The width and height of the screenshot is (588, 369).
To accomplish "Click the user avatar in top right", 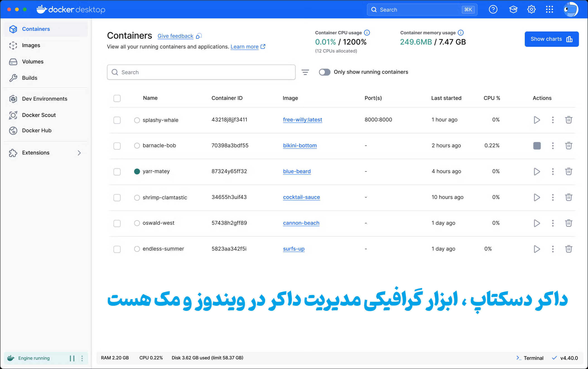I will [571, 10].
